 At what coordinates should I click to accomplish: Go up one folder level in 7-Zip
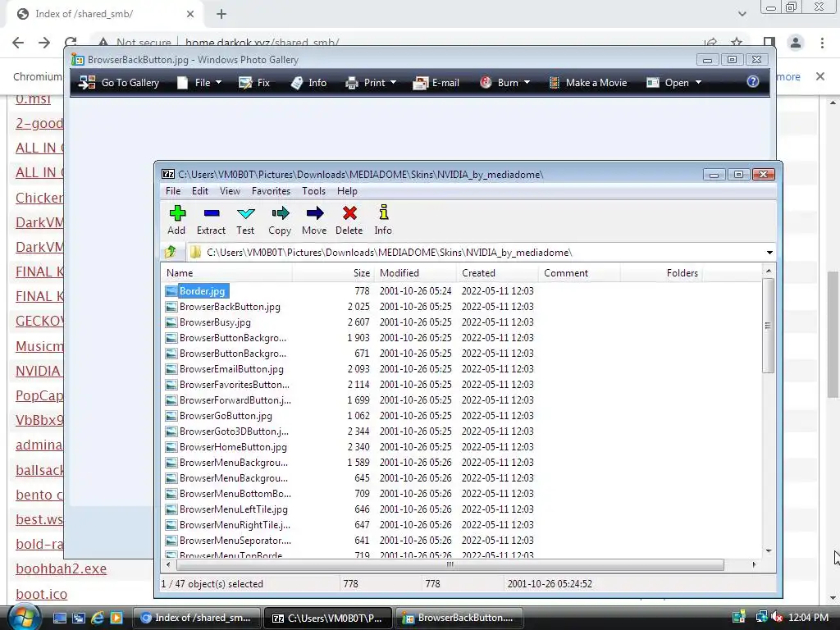171,252
